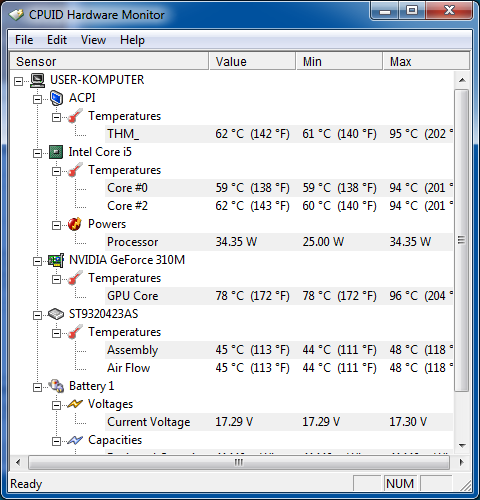This screenshot has height=500, width=480.
Task: Click the Voltages waveform icon
Action: pyautogui.click(x=75, y=404)
